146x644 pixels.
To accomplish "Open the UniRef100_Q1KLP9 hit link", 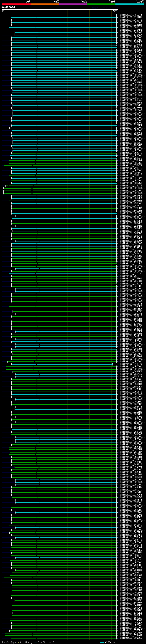I will pos(131,70).
